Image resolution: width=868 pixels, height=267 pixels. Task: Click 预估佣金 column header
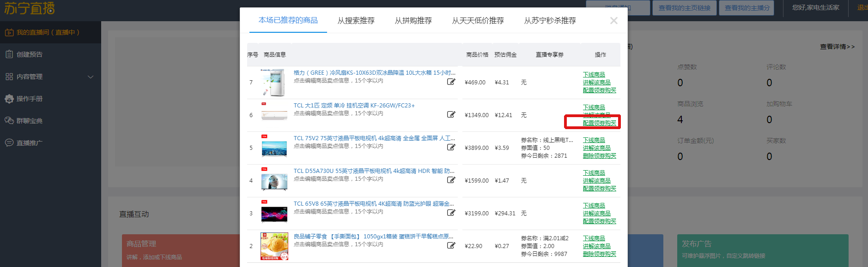click(505, 54)
